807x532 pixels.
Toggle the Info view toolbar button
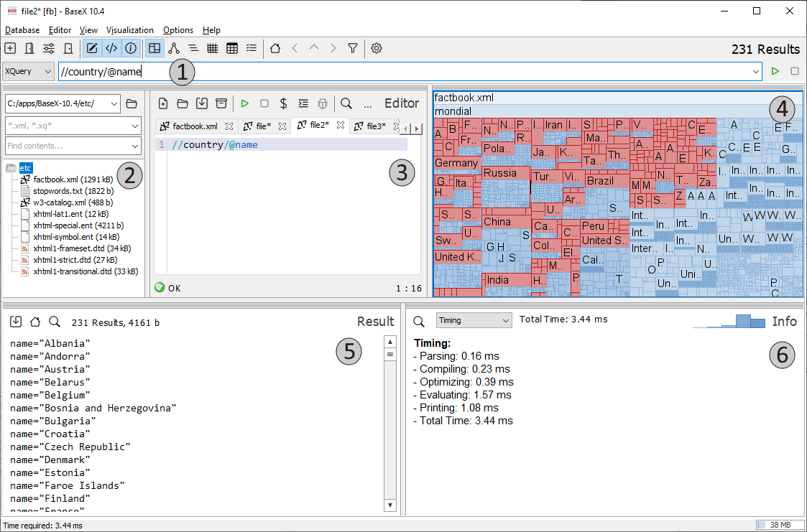tap(131, 49)
